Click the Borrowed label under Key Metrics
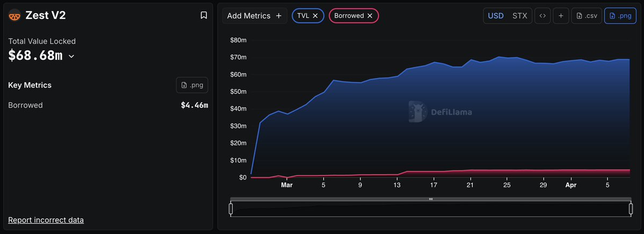Viewport: 644px width, 234px height. 25,105
